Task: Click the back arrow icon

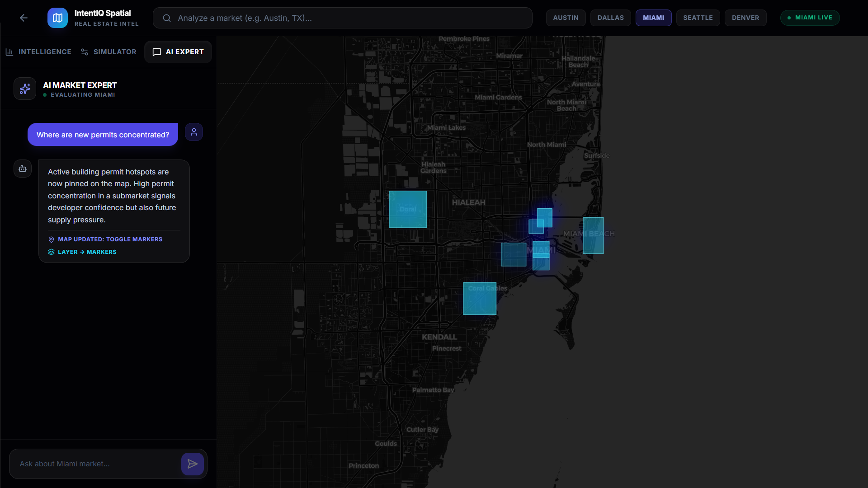Action: click(x=24, y=18)
